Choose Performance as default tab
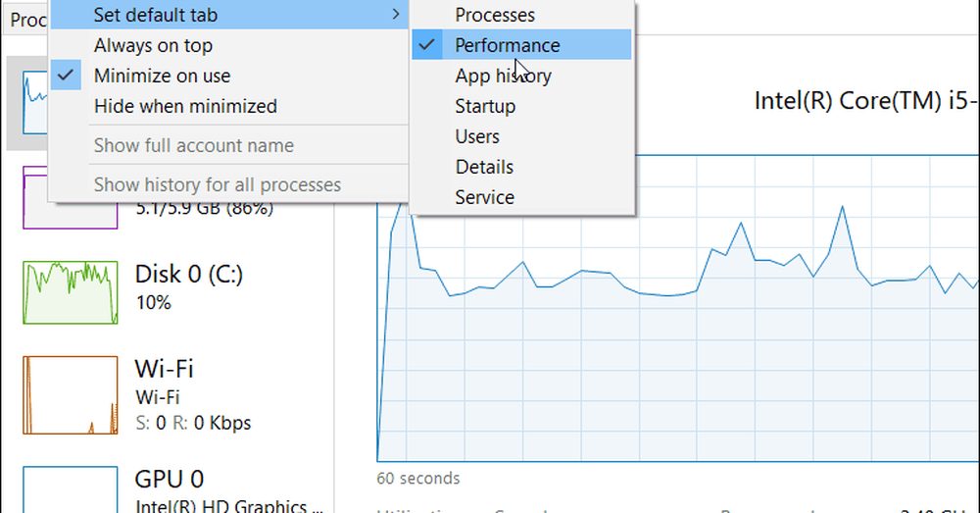Screen dimensions: 980x513 point(507,45)
